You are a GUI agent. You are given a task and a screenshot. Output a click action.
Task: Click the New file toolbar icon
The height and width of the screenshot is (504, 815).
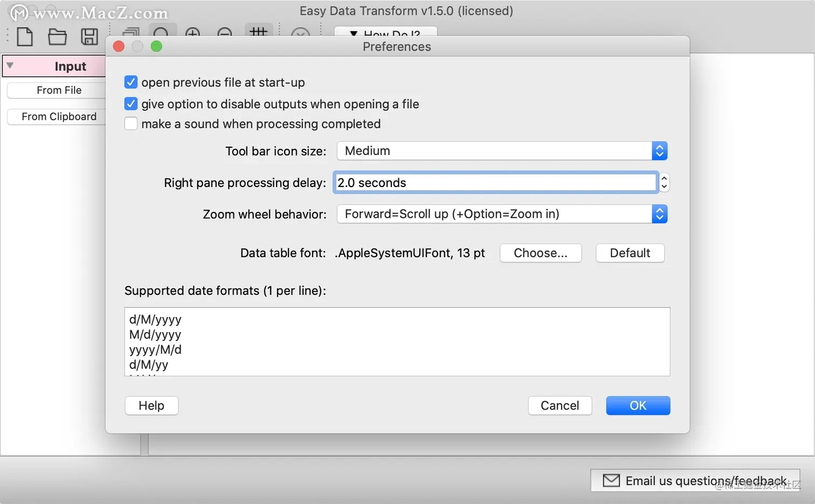[x=25, y=37]
